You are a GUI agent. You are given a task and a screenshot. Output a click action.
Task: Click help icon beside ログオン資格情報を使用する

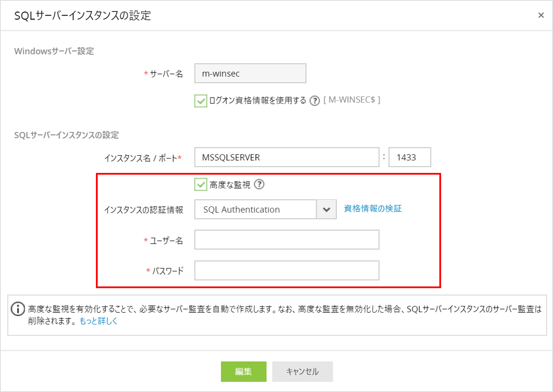tap(315, 101)
